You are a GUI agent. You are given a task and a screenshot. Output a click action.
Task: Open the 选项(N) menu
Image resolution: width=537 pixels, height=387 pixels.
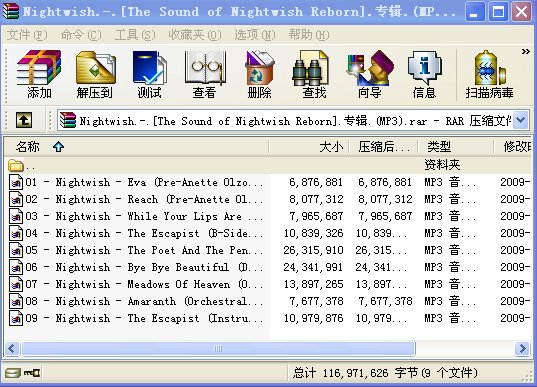(x=255, y=35)
